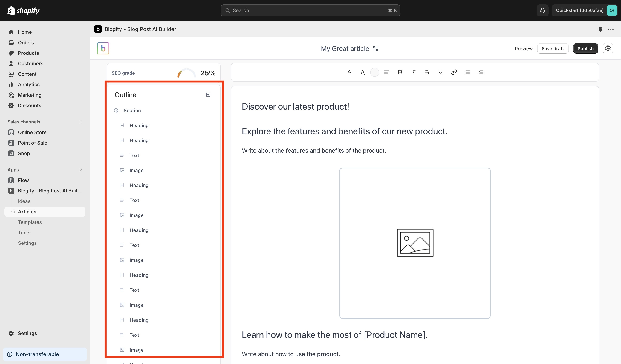Apply italic formatting

pyautogui.click(x=413, y=72)
